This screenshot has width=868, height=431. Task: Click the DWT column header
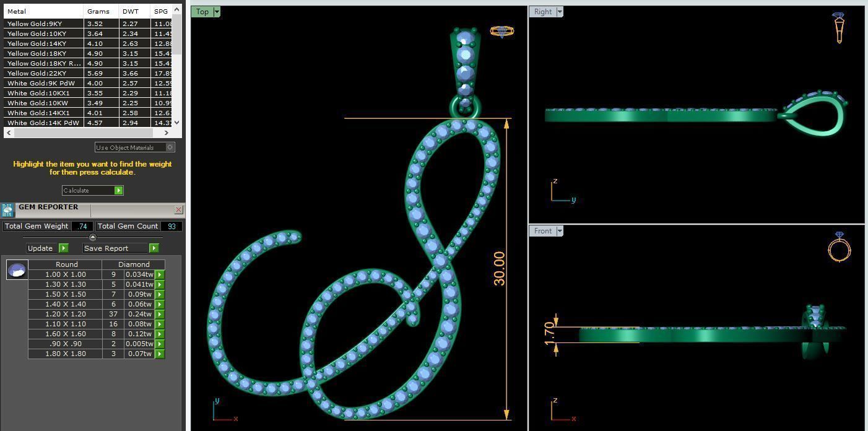[x=135, y=11]
